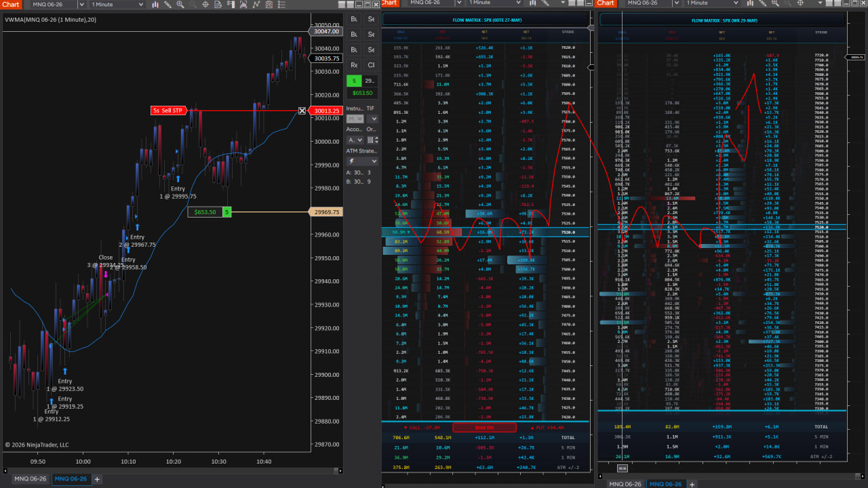This screenshot has height=488, width=868.
Task: Click the X on the Sell STP order
Action: (x=302, y=110)
